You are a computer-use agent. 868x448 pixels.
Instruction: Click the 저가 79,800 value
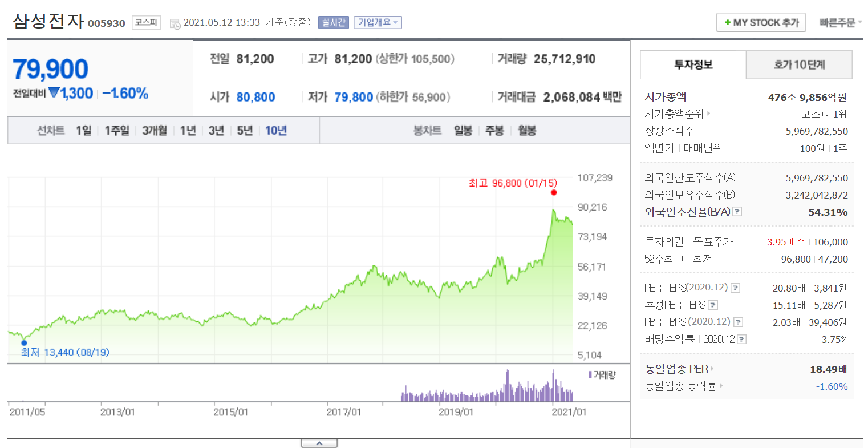click(x=354, y=97)
